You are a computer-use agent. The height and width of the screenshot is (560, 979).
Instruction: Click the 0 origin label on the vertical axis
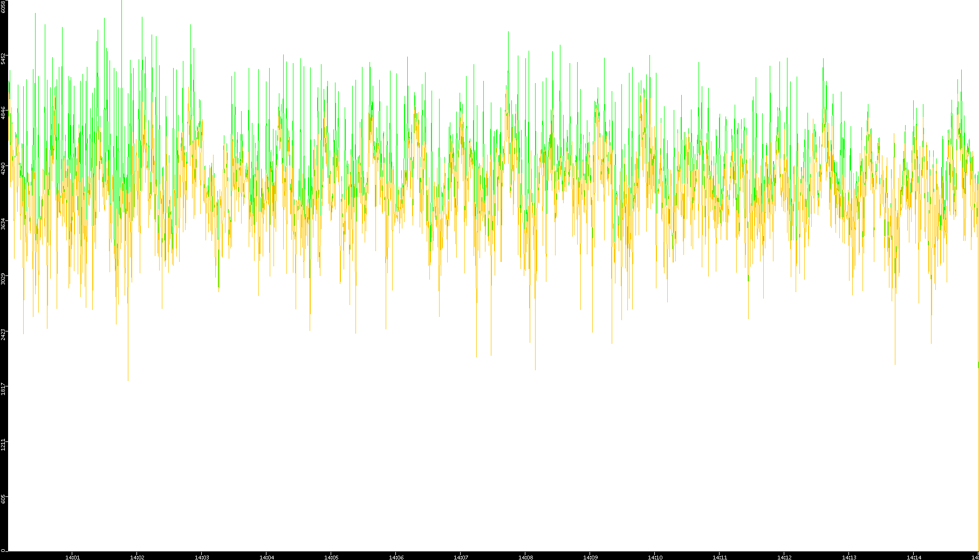[3, 550]
